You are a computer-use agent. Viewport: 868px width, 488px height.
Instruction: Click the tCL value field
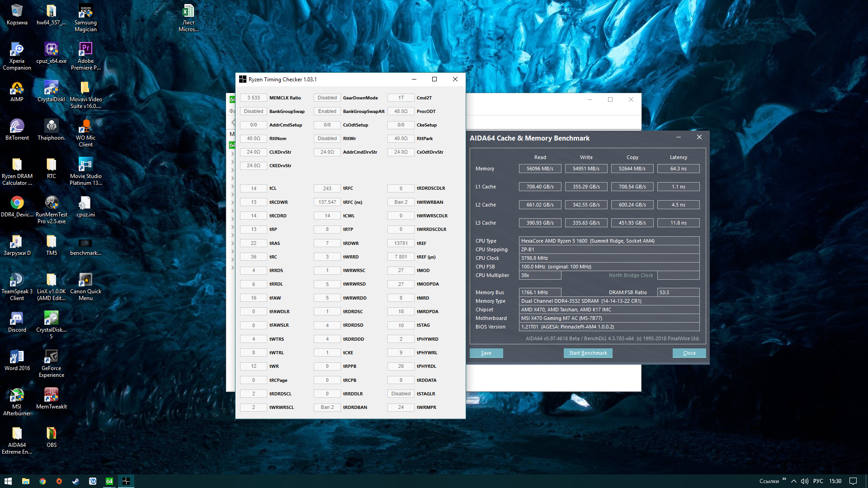254,188
